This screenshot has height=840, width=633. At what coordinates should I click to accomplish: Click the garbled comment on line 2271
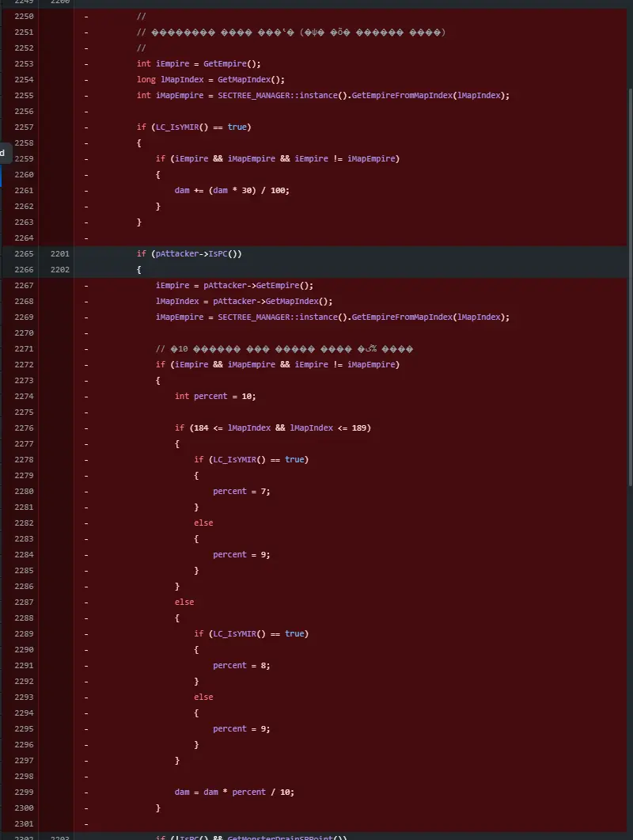point(284,349)
